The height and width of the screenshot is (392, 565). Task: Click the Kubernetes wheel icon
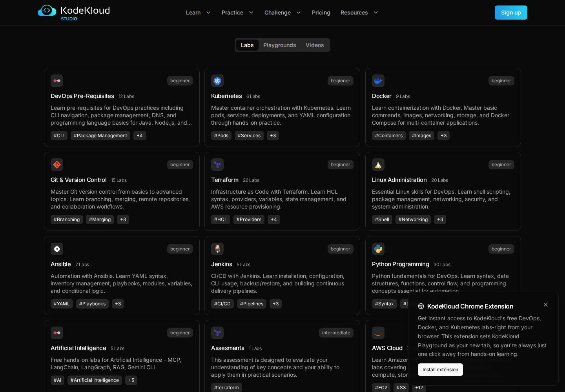[217, 81]
